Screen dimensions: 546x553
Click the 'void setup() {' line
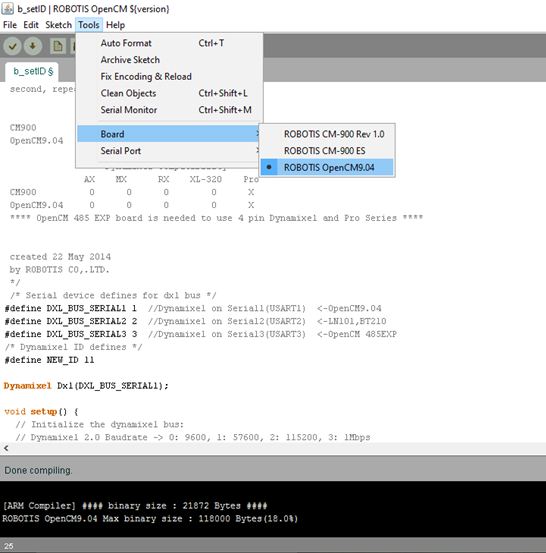click(41, 412)
